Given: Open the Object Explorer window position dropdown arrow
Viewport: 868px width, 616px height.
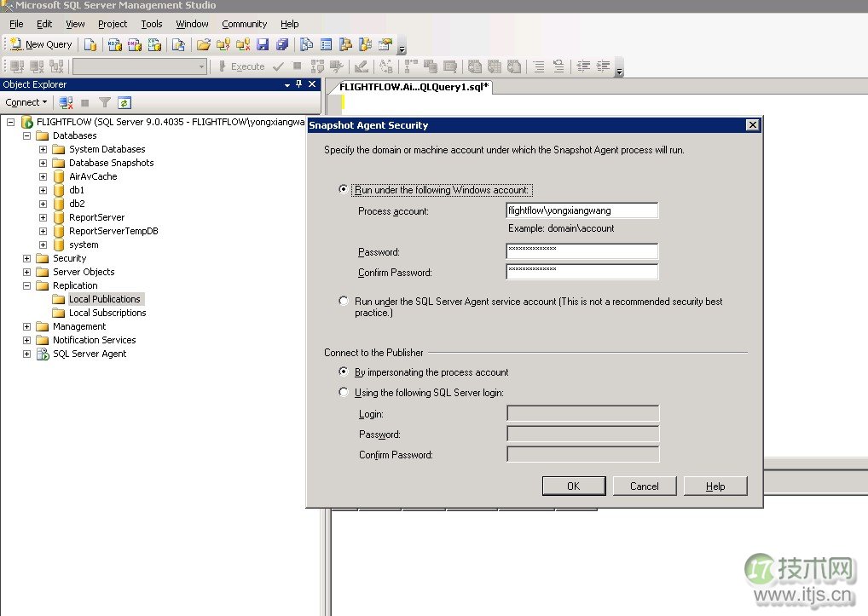Looking at the screenshot, I should coord(286,84).
